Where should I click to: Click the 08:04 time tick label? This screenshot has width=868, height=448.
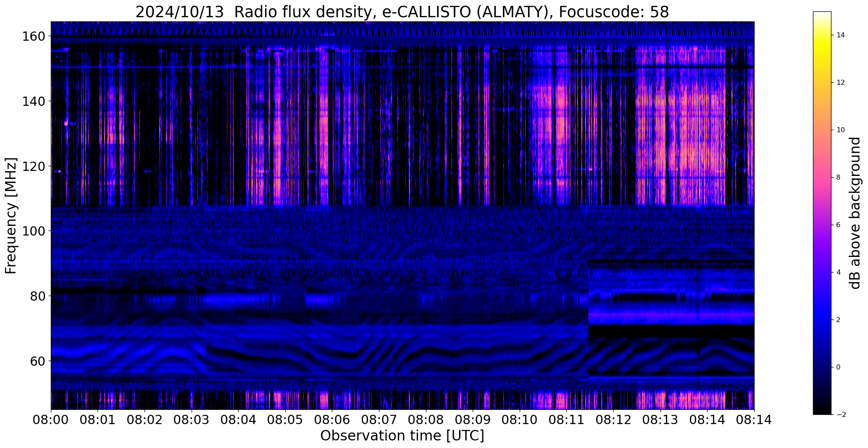point(239,420)
